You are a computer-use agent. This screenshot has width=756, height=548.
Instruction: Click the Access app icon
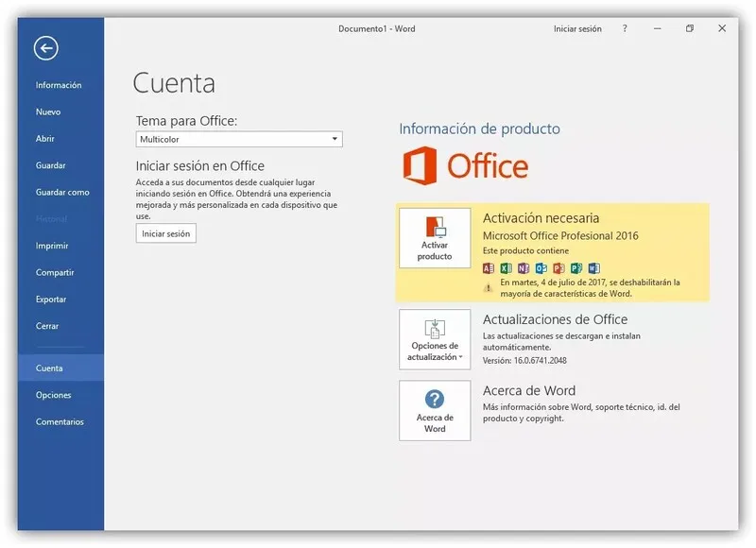tap(488, 268)
